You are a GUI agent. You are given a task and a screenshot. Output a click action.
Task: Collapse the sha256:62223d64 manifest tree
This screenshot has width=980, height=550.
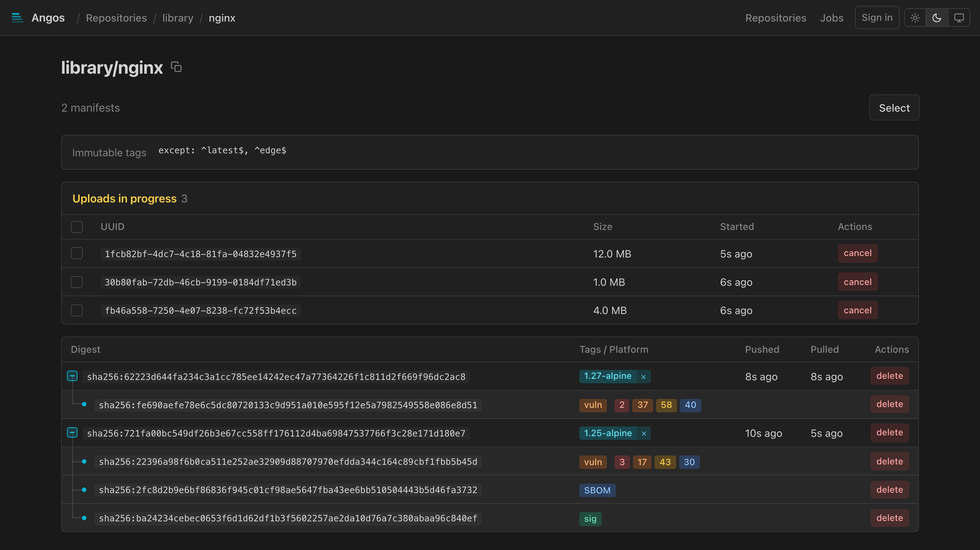coord(72,376)
